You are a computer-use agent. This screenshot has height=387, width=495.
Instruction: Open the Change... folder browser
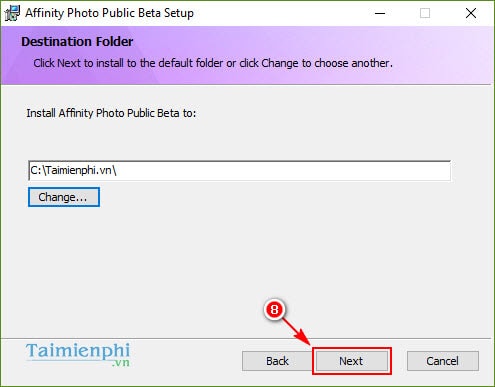tap(64, 197)
